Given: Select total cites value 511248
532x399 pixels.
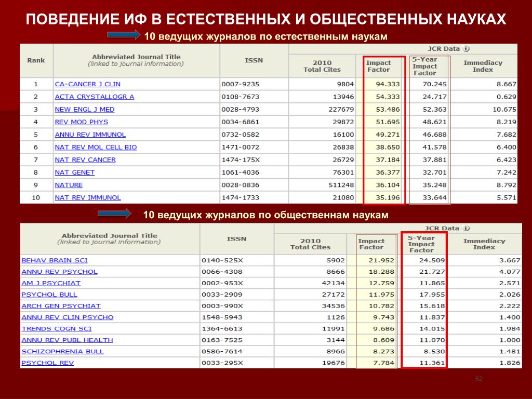Looking at the screenshot, I should tap(341, 185).
